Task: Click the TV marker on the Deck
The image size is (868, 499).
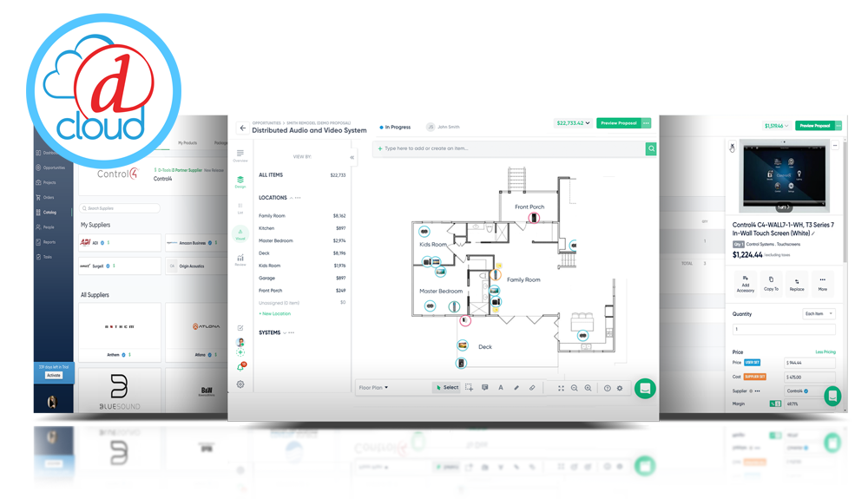Action: 463,345
